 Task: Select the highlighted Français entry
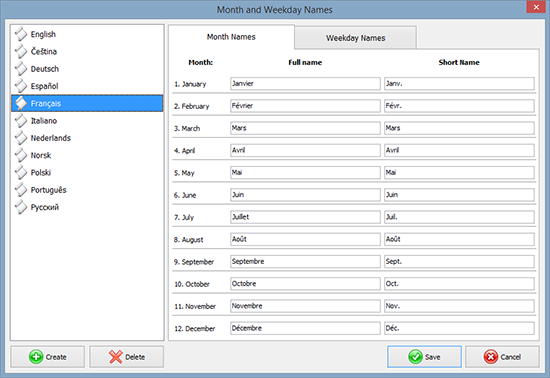pos(87,103)
